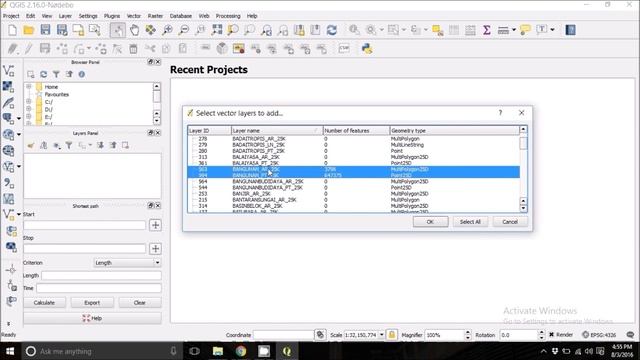Select the BANJIR_AR_25K layer row

(x=353, y=193)
